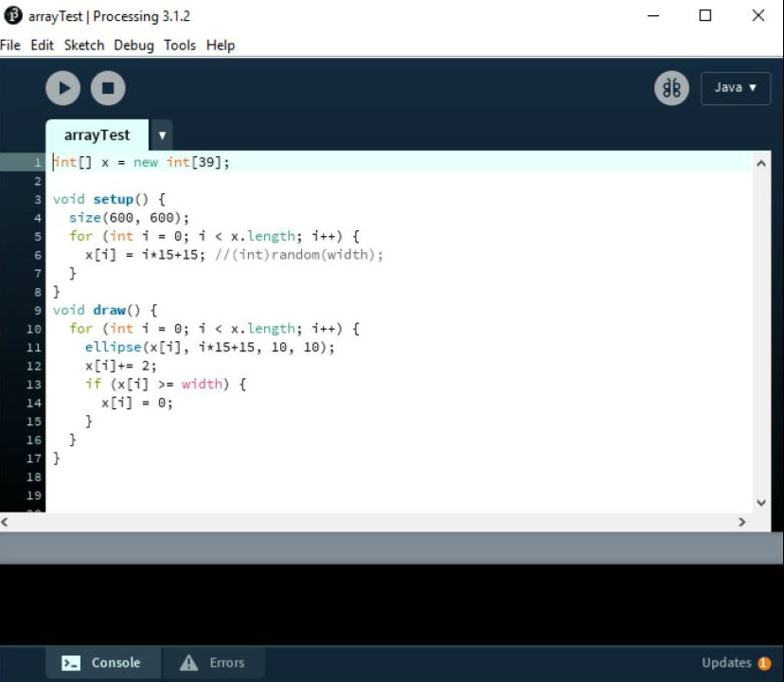784x682 pixels.
Task: Click the orange updates count badge
Action: (764, 663)
